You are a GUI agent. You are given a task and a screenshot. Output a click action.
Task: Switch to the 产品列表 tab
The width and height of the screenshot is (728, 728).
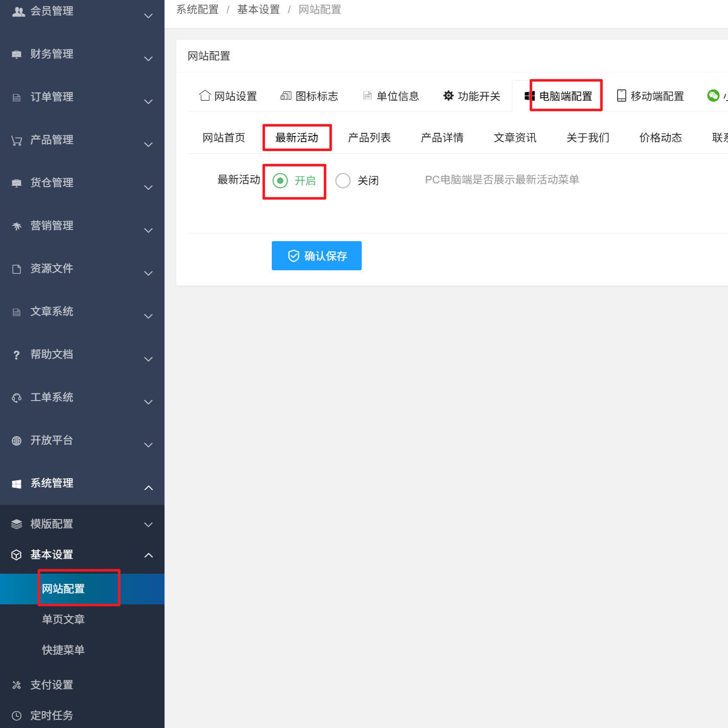(369, 137)
